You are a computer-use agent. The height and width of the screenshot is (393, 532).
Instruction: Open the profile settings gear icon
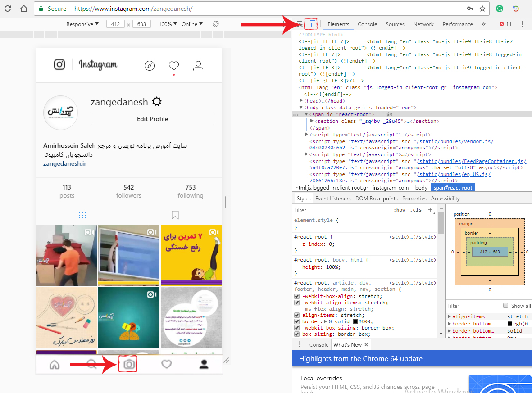point(156,102)
